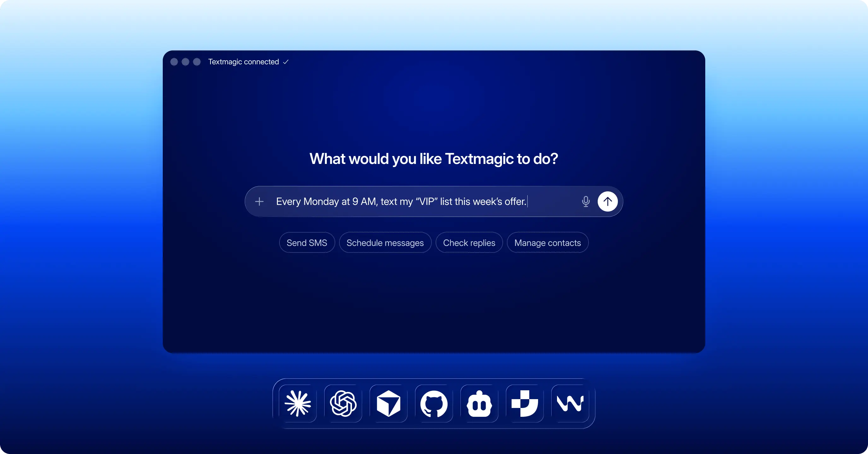Click the Textmagic connected status label
This screenshot has height=454, width=868.
[243, 62]
